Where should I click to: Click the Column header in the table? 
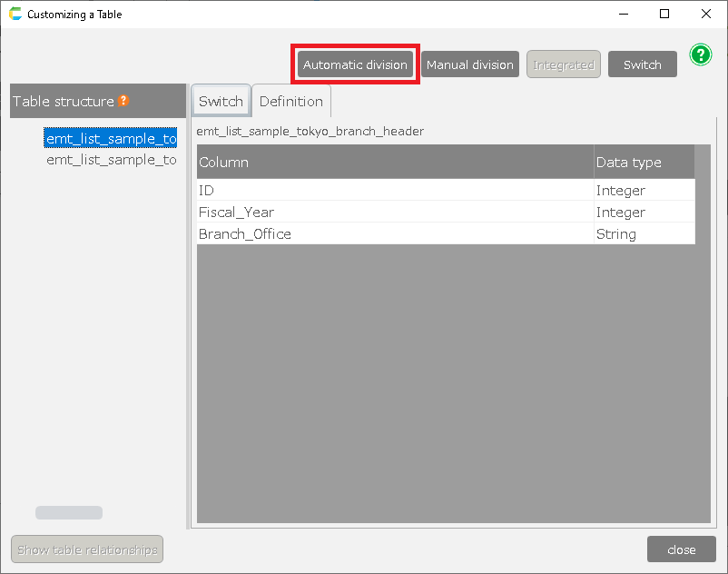[395, 163]
